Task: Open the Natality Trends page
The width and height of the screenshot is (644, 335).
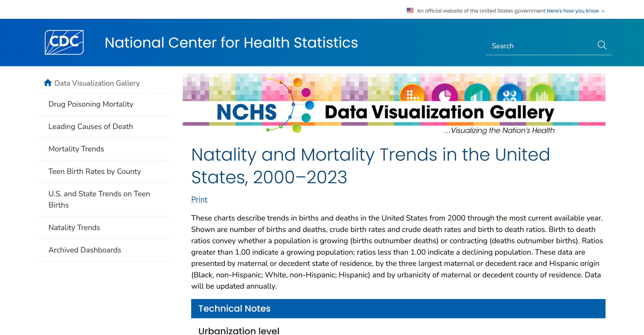Action: tap(74, 228)
